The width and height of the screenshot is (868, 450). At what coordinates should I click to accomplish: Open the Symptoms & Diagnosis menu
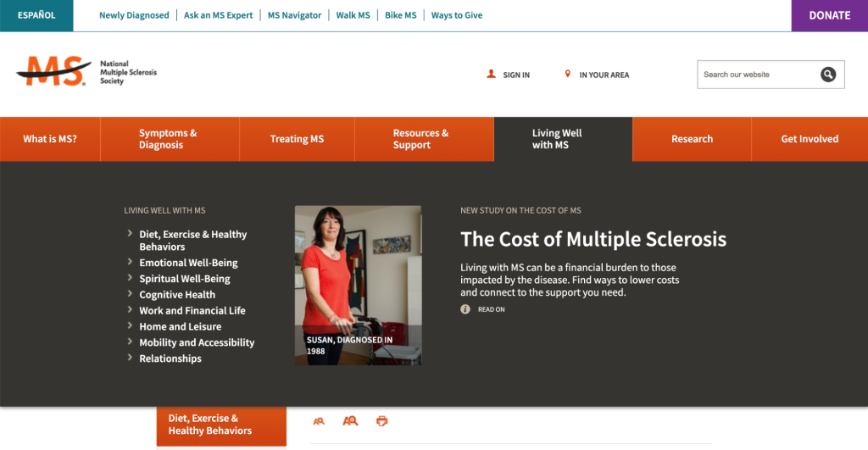pos(170,139)
